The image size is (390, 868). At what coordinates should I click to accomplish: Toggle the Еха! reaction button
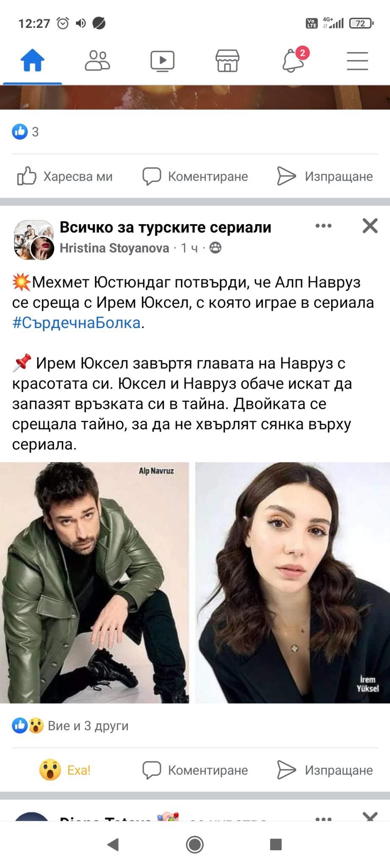pyautogui.click(x=65, y=770)
